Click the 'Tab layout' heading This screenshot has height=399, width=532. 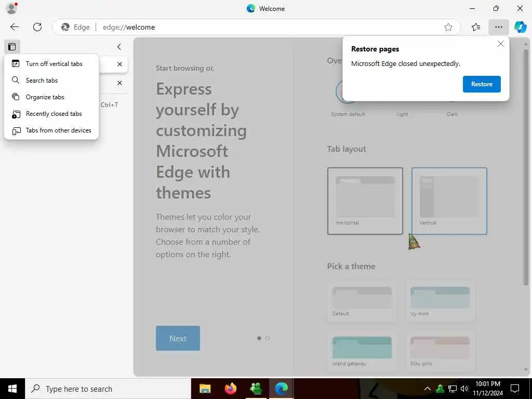pyautogui.click(x=347, y=149)
